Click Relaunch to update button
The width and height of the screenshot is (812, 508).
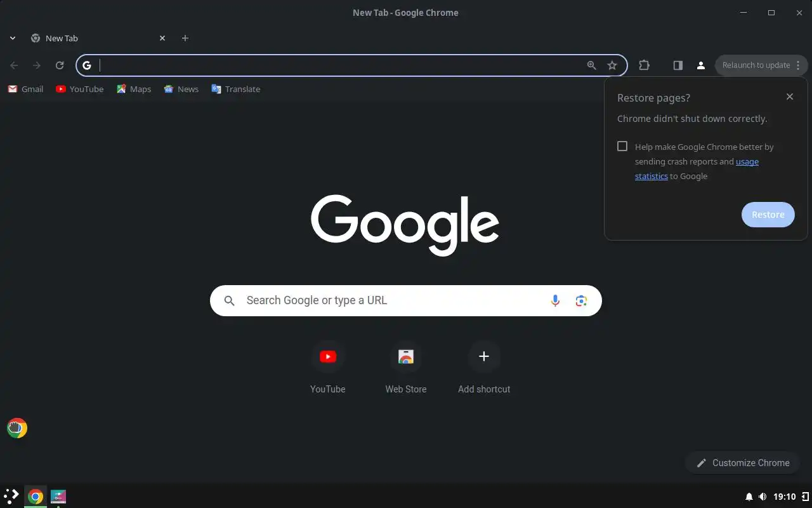761,65
